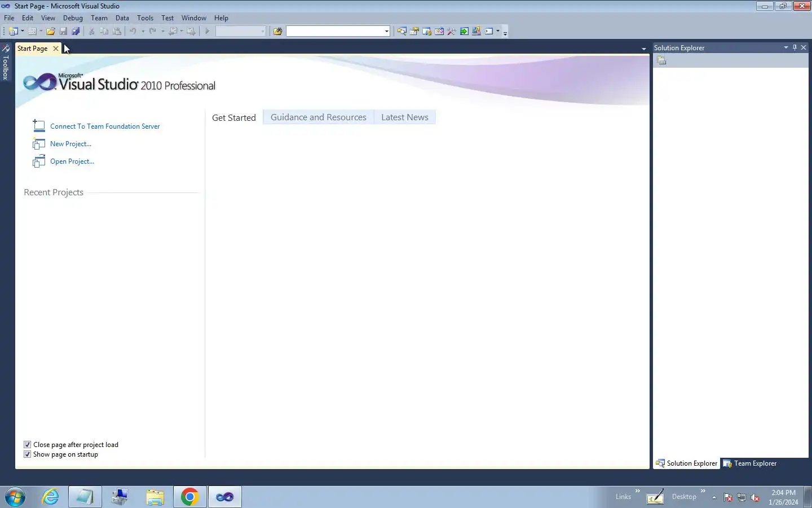Viewport: 812px width, 508px height.
Task: Open the File menu
Action: pos(9,18)
